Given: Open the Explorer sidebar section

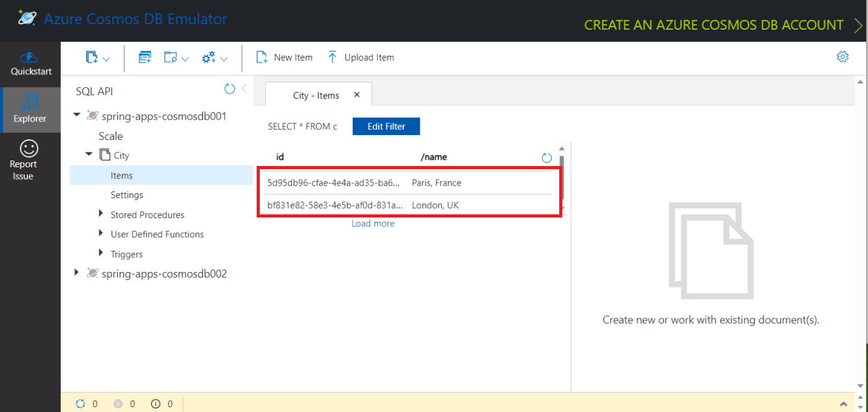Looking at the screenshot, I should click(30, 110).
